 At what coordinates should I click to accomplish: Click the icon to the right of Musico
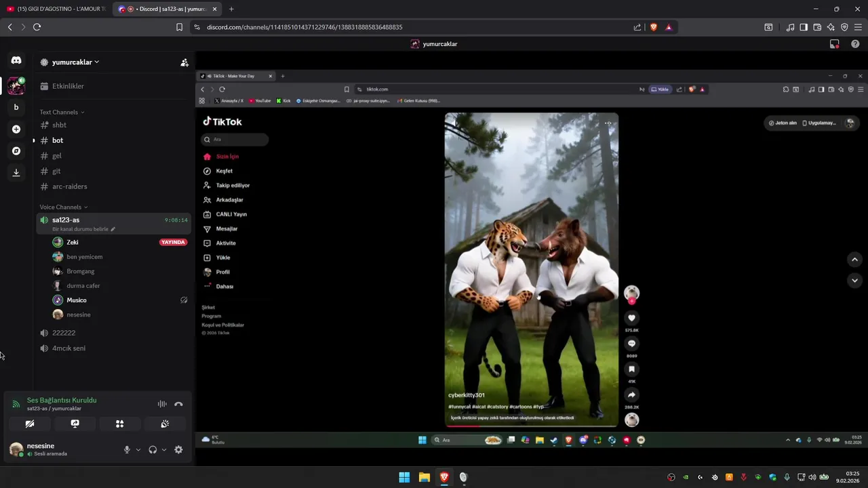(184, 300)
